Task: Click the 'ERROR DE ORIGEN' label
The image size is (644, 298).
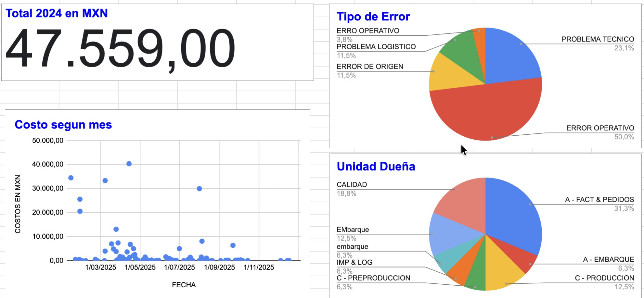Action: [x=370, y=67]
